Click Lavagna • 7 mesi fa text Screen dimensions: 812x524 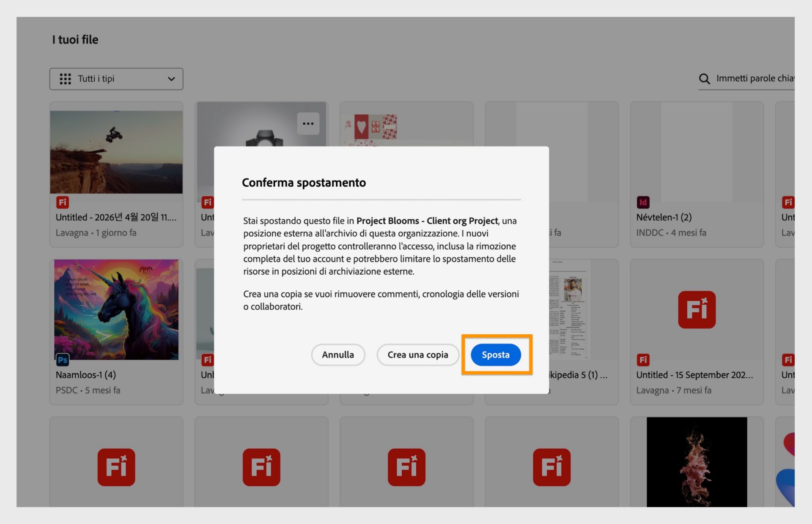[674, 390]
